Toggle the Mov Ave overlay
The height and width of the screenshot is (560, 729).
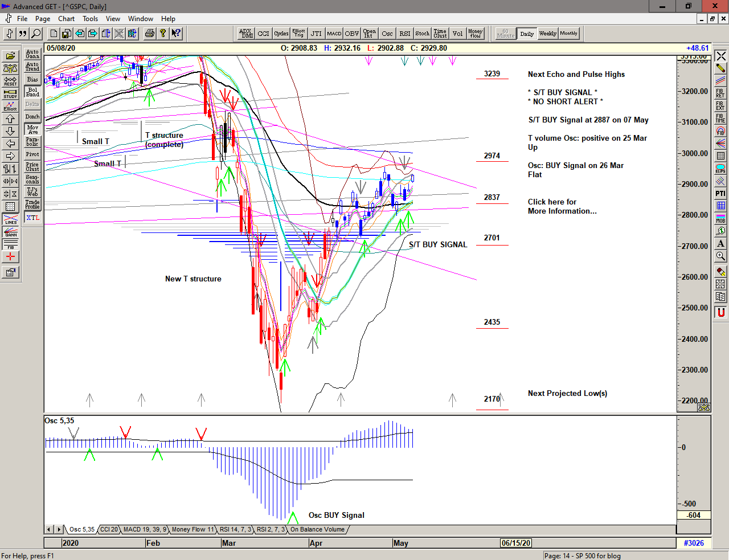[32, 129]
